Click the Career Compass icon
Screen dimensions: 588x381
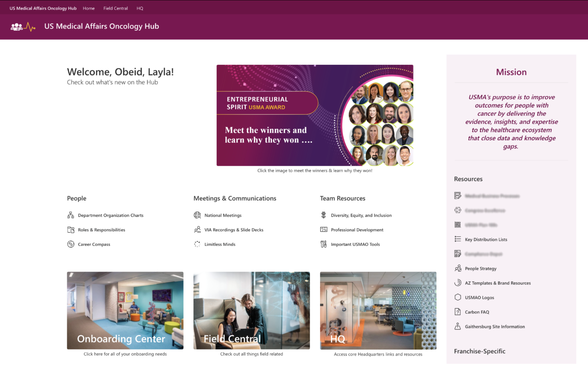point(71,244)
